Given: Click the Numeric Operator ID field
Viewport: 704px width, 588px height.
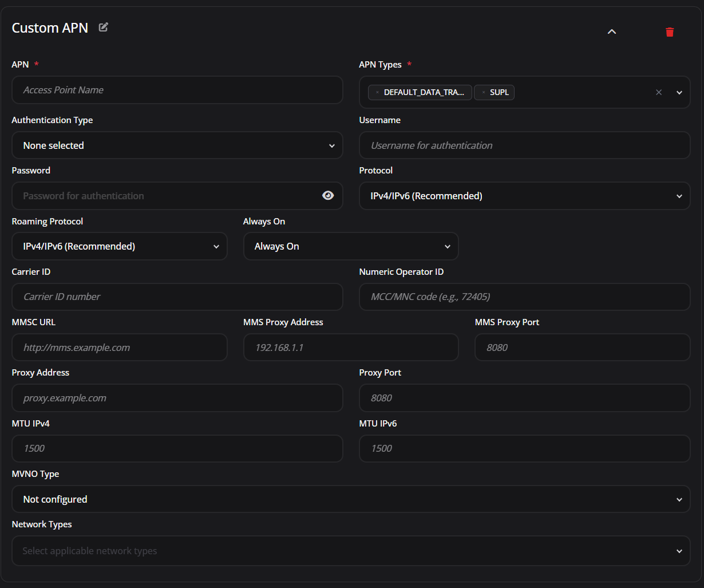Looking at the screenshot, I should click(x=524, y=297).
